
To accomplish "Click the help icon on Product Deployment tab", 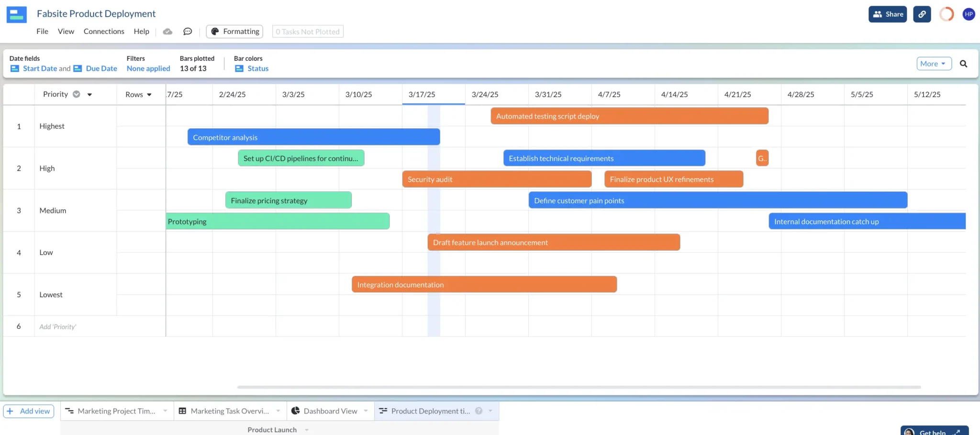I will pyautogui.click(x=479, y=411).
